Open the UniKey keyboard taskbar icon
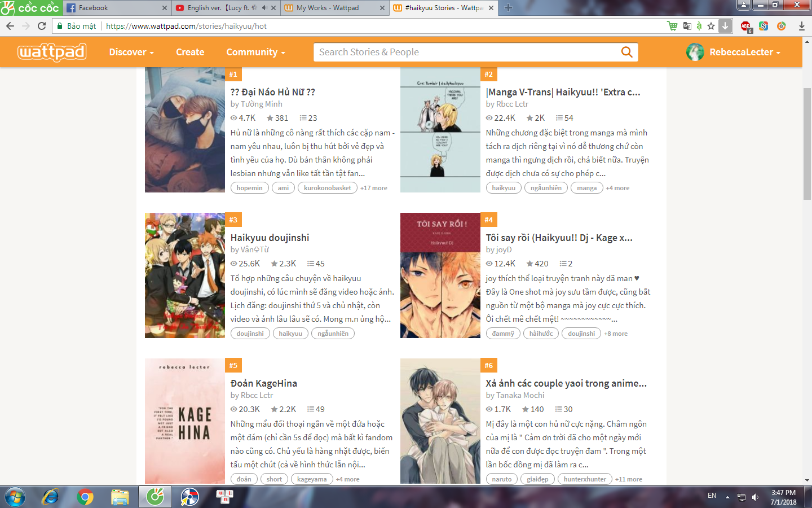The width and height of the screenshot is (812, 508). click(224, 497)
